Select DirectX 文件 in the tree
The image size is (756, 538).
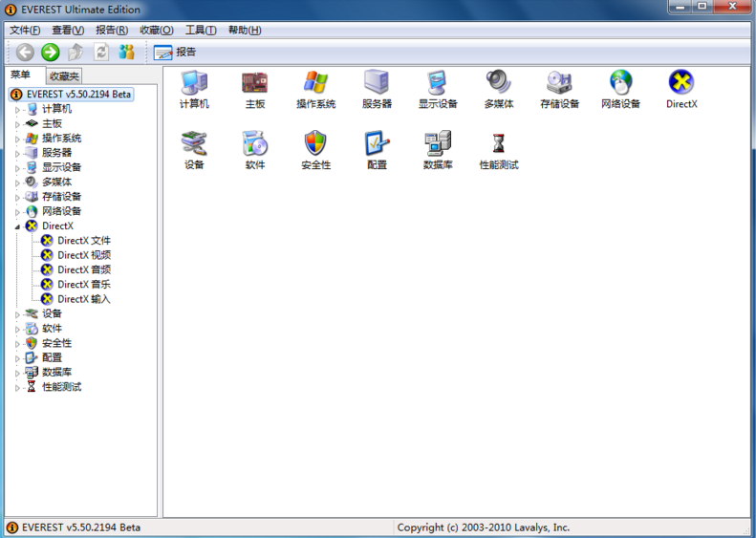pos(84,240)
